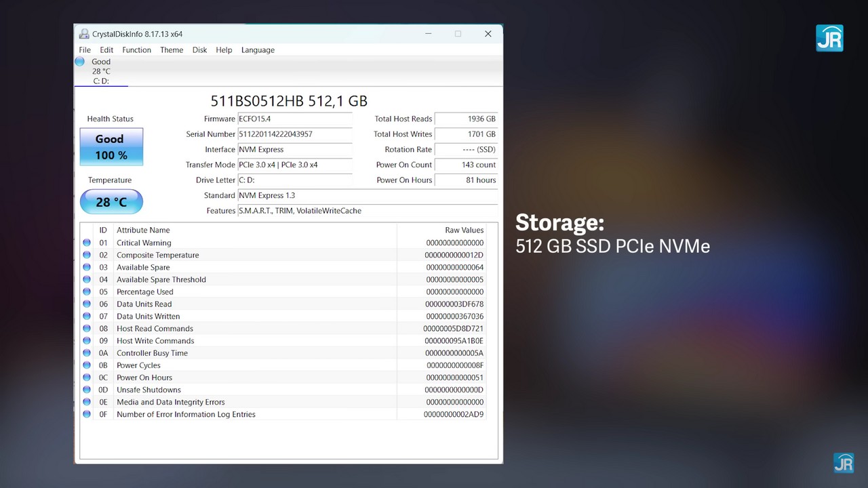Click the Serial Number field

click(294, 134)
